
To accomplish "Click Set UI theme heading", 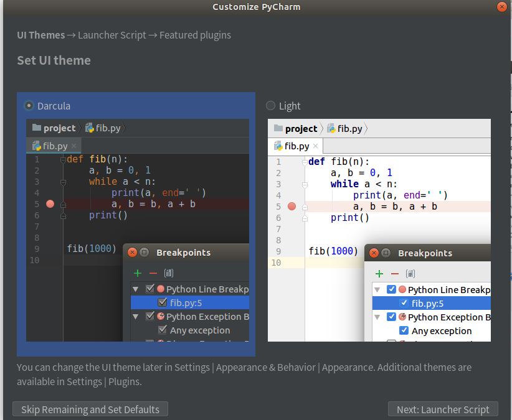I will coord(54,60).
